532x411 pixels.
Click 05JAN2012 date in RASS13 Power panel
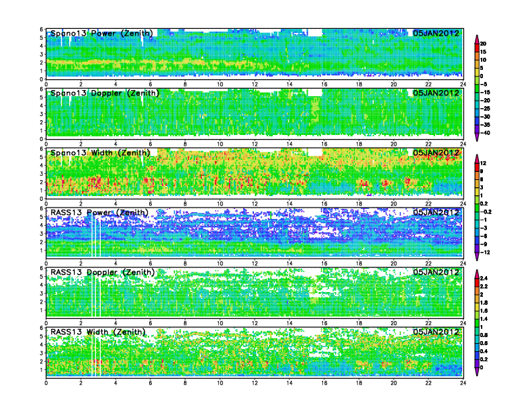[x=436, y=212]
